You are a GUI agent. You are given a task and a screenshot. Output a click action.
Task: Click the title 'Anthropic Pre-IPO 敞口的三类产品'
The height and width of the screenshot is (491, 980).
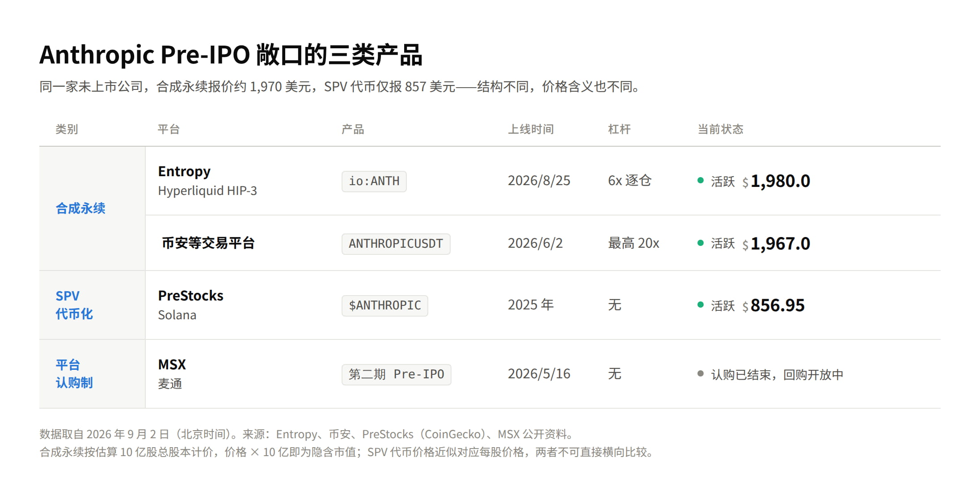[231, 55]
